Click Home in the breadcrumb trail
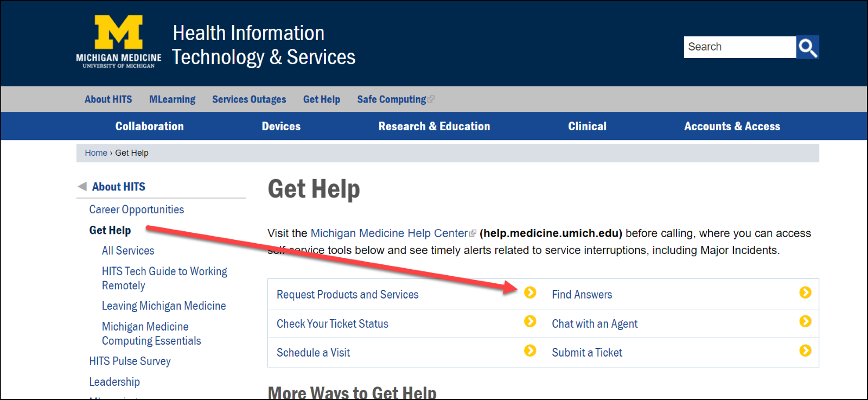The image size is (868, 400). pyautogui.click(x=96, y=153)
